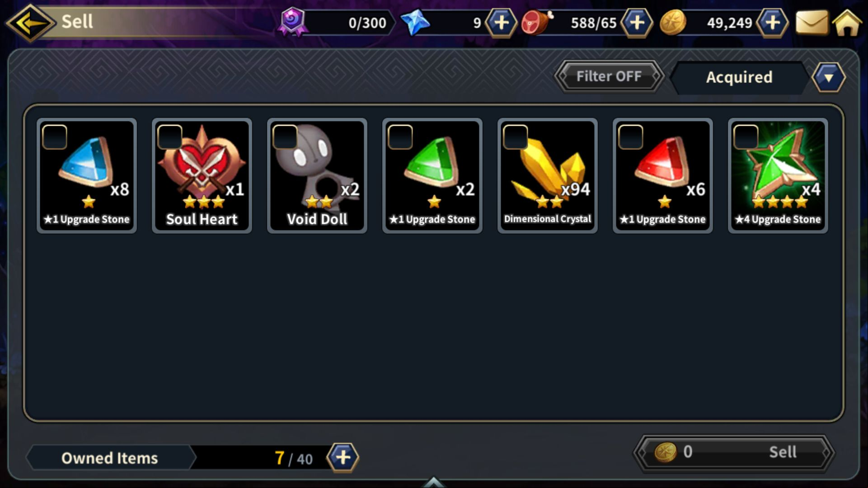Image resolution: width=868 pixels, height=488 pixels.
Task: Expand owned items slots with plus
Action: [x=343, y=458]
